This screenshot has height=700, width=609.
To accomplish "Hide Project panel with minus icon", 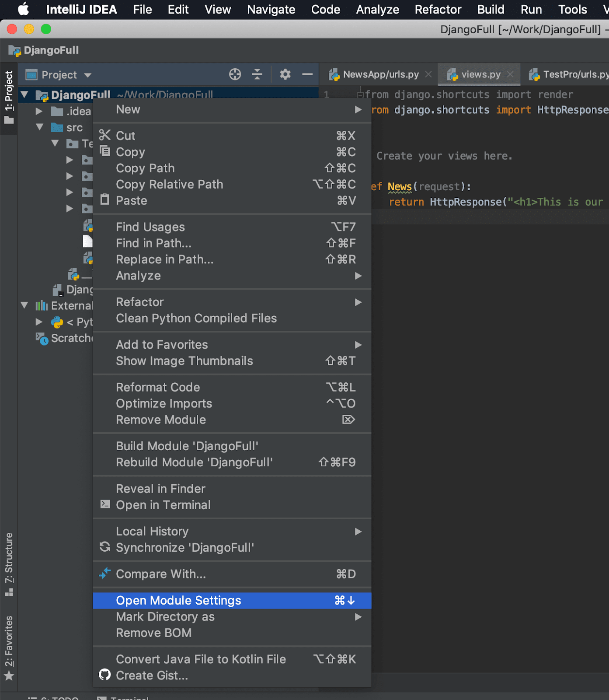I will tap(307, 74).
